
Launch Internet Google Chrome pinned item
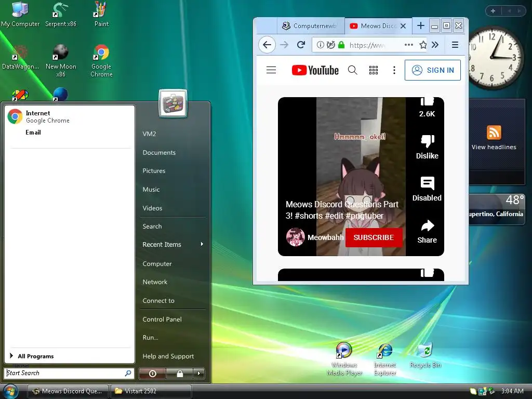pyautogui.click(x=70, y=116)
